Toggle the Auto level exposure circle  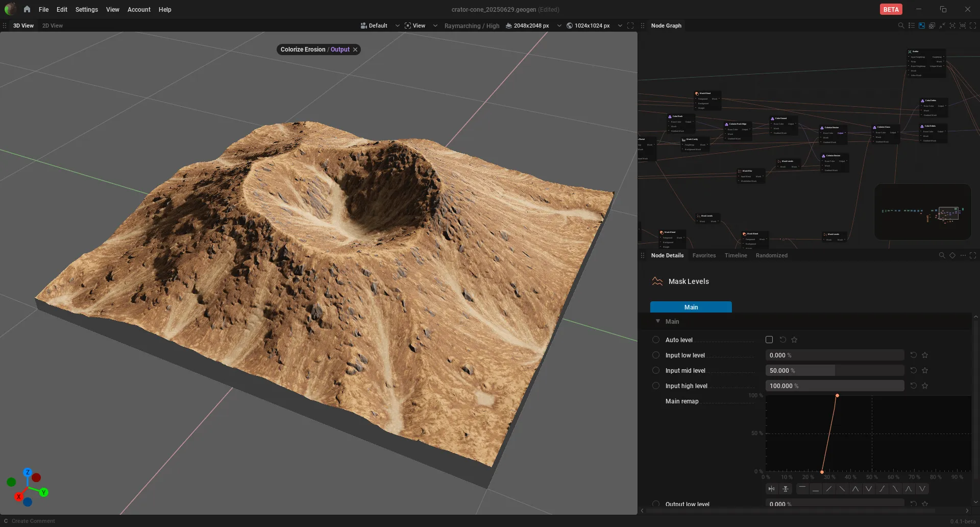(x=656, y=340)
